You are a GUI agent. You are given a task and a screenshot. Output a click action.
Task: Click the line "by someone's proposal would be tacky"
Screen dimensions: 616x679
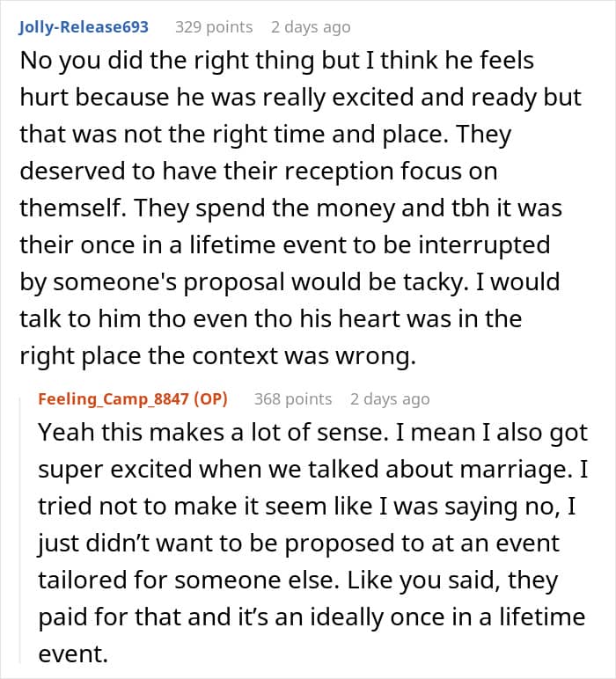(290, 282)
